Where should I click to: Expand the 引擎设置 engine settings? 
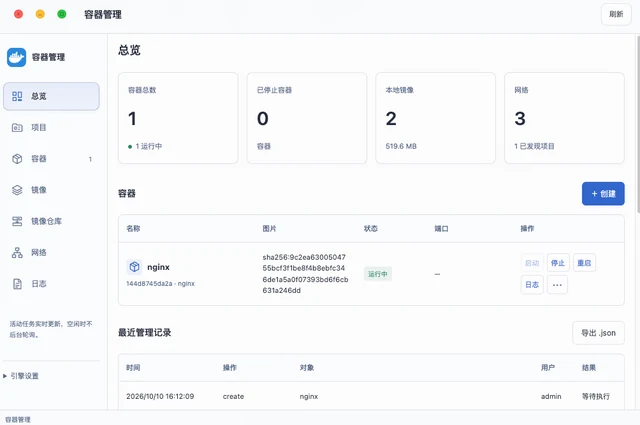pyautogui.click(x=21, y=376)
